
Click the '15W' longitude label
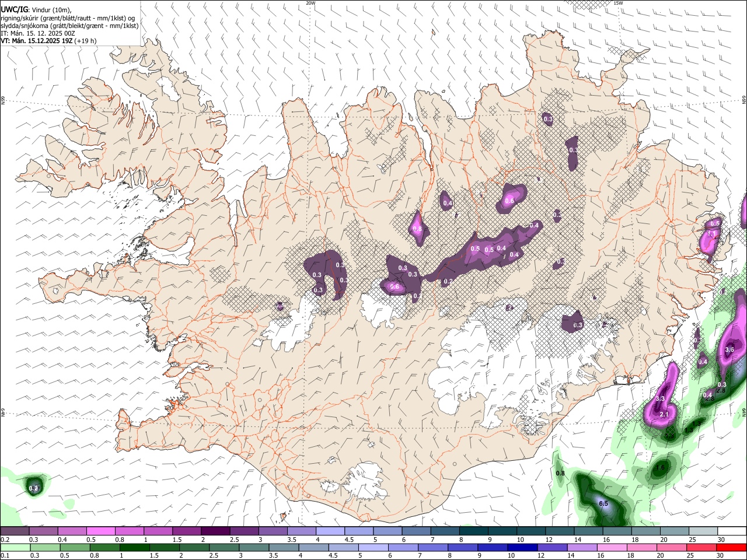[618, 3]
